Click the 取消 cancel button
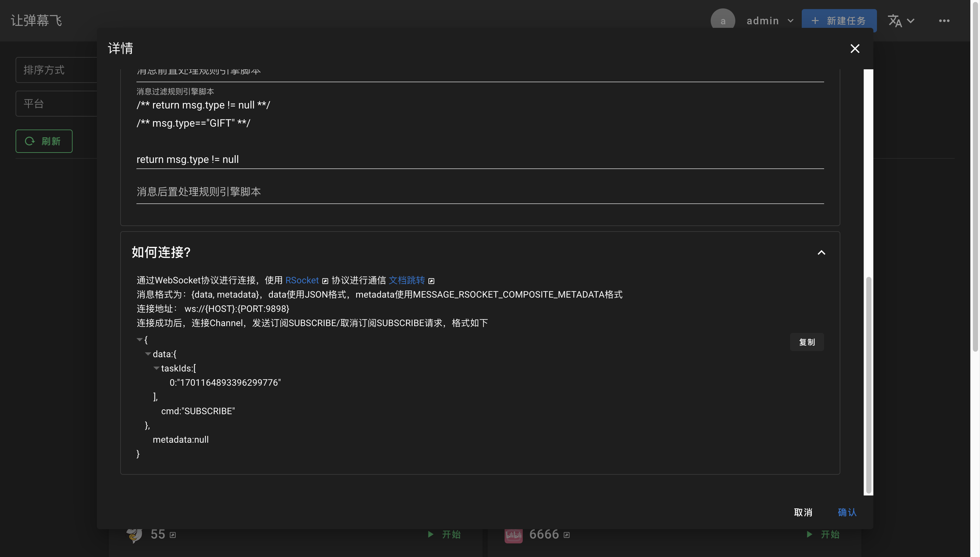Viewport: 980px width, 557px height. (x=803, y=512)
